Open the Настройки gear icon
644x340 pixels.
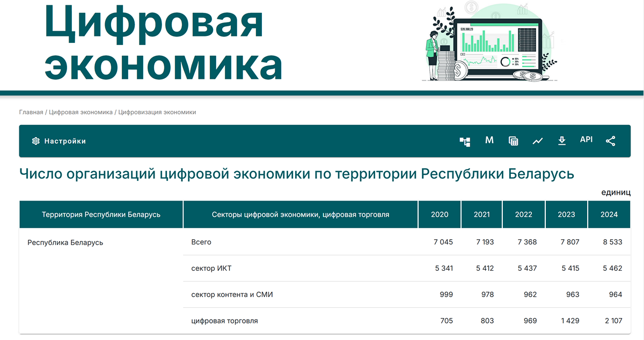click(35, 141)
